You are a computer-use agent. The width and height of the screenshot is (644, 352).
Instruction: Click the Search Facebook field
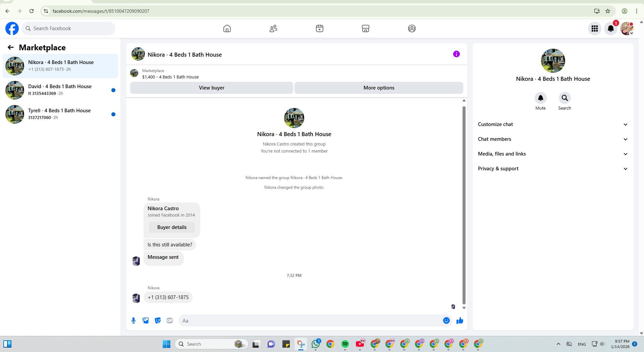pos(69,28)
